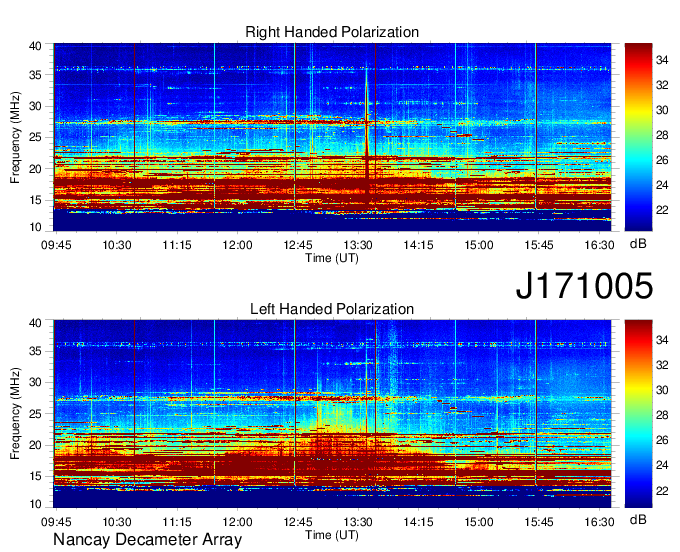Click the 12:45 tick under Right Handed plot
The width and height of the screenshot is (680, 552).
(x=298, y=245)
